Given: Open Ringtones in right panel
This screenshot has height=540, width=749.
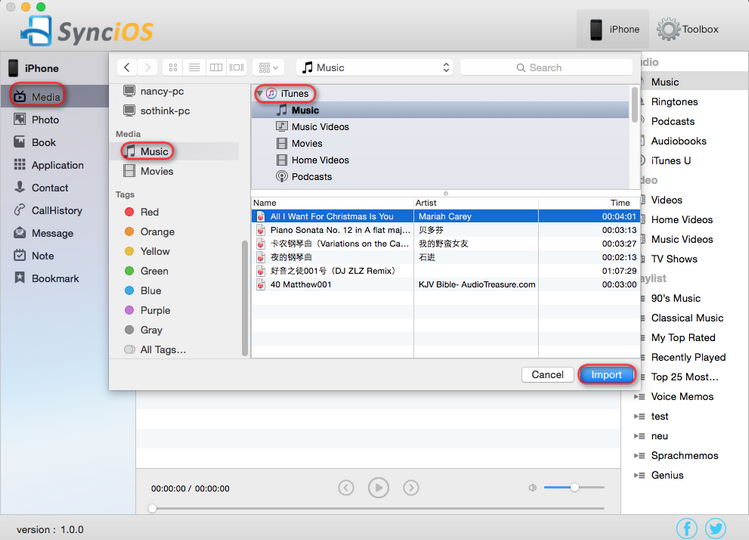Looking at the screenshot, I should [x=674, y=101].
